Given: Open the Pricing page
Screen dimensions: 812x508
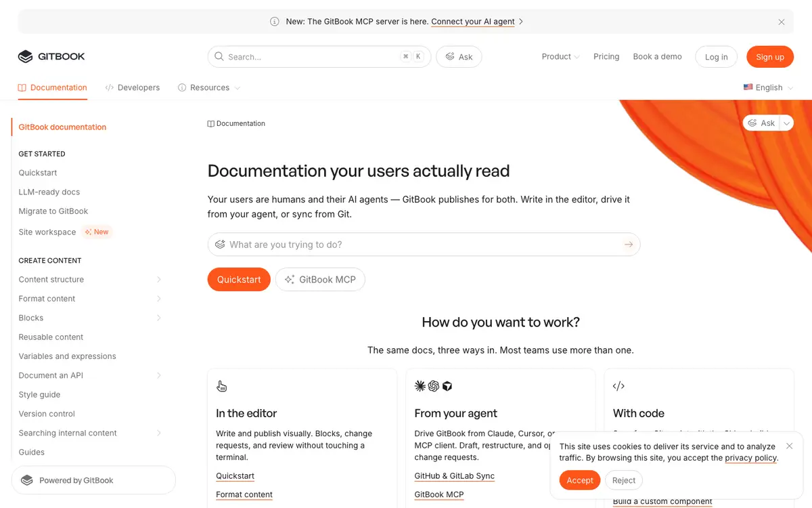Looking at the screenshot, I should pyautogui.click(x=606, y=57).
